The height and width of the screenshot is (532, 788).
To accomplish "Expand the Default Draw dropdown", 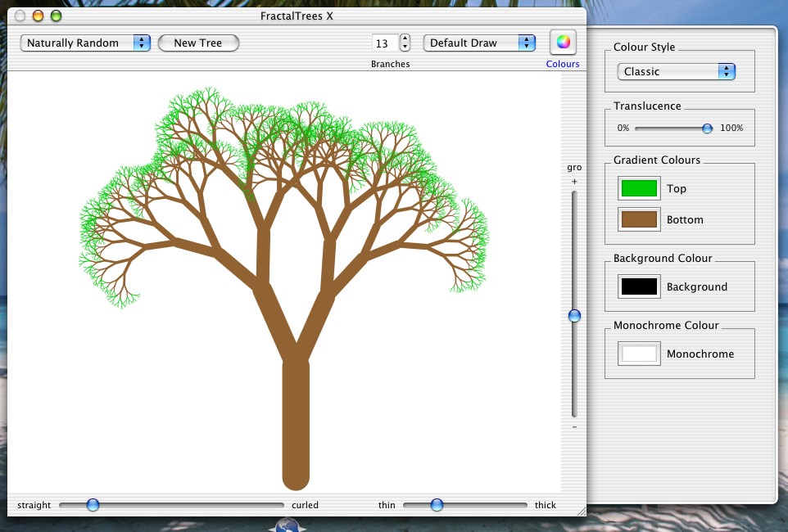I will 479,43.
